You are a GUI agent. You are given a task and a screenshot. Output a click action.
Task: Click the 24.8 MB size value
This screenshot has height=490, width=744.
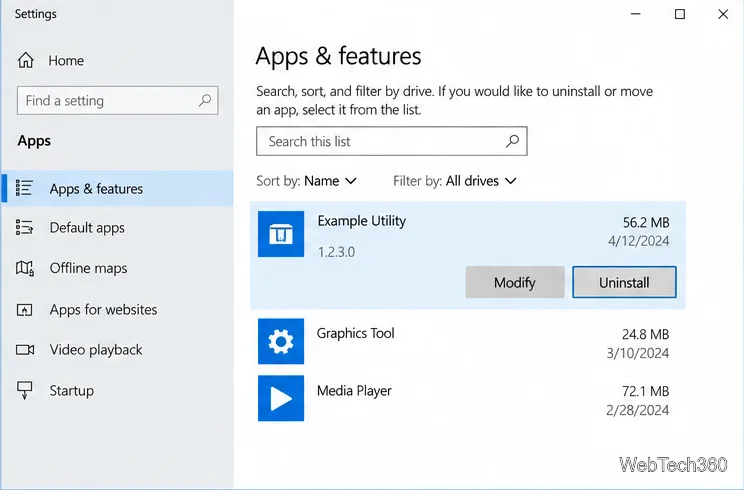(x=645, y=334)
